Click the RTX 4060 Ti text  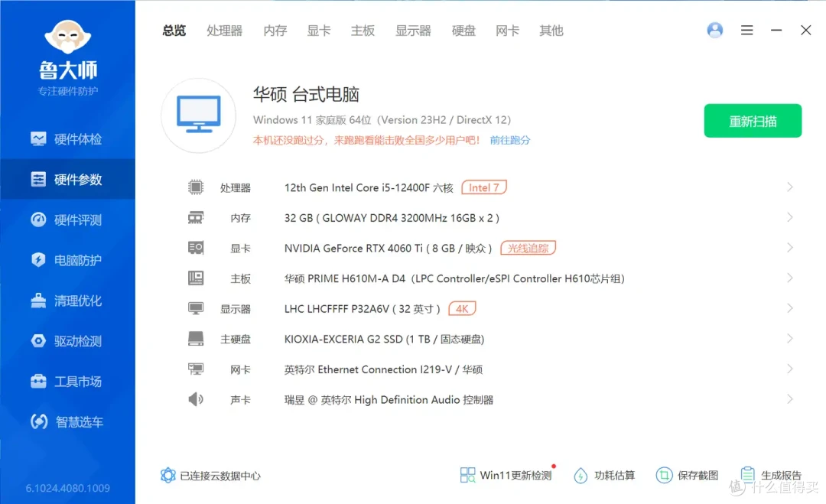[x=389, y=249]
